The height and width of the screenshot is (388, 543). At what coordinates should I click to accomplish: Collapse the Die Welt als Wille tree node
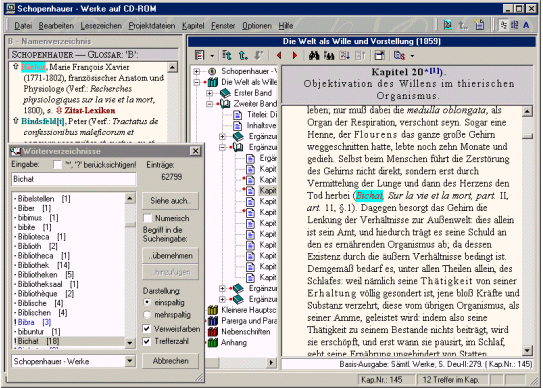(197, 82)
